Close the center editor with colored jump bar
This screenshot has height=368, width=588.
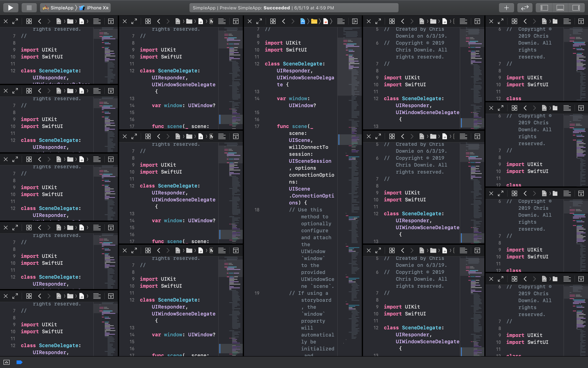point(249,21)
